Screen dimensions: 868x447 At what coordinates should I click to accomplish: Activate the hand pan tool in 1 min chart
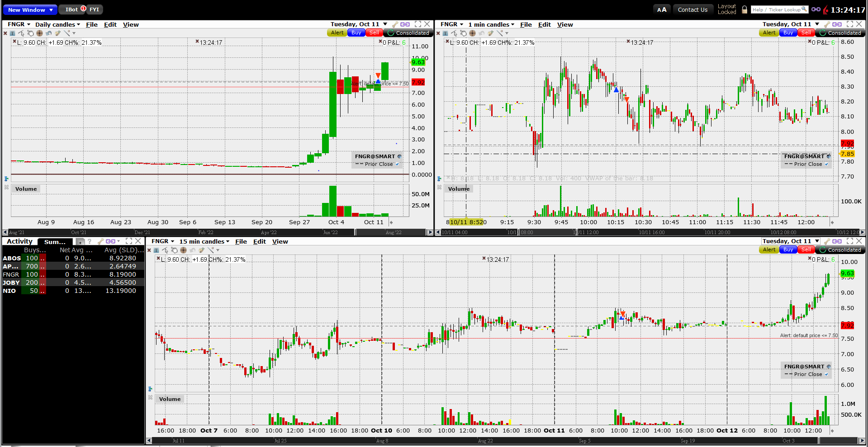463,33
